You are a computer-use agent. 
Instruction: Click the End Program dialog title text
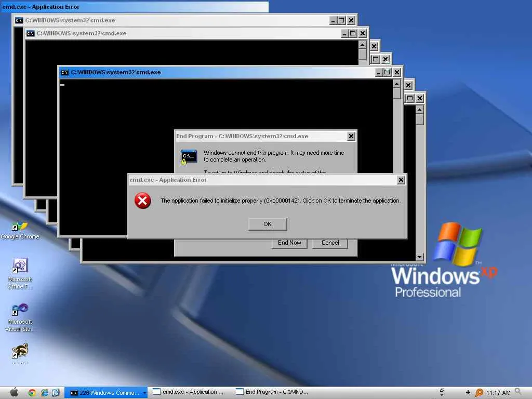pos(242,136)
